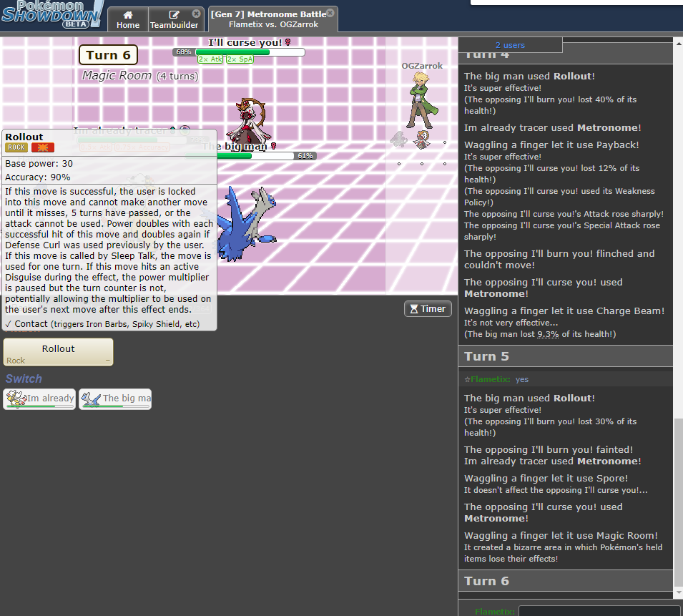Click Waggling a finger let it use Spore!
The image size is (683, 616).
[x=546, y=479]
